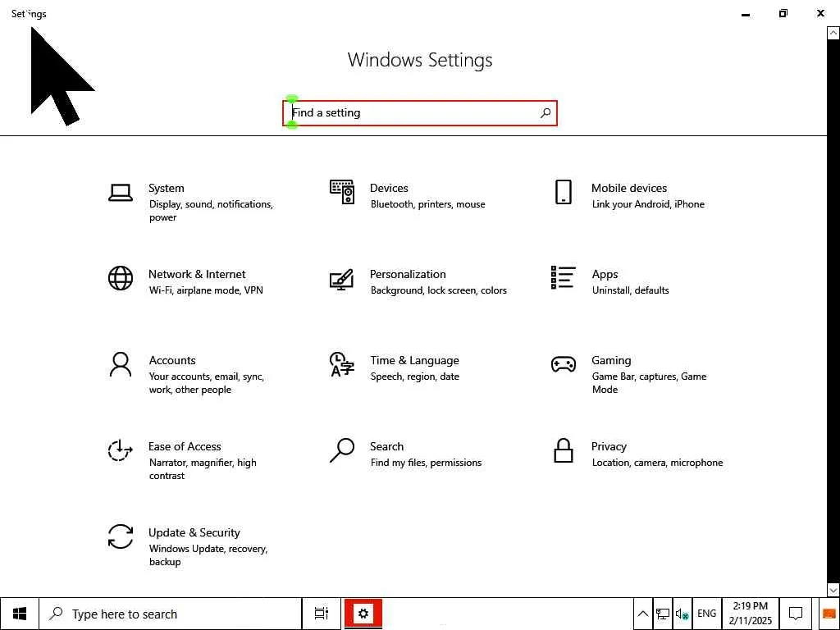This screenshot has width=840, height=630.
Task: Click the Time & Language icon
Action: (342, 364)
